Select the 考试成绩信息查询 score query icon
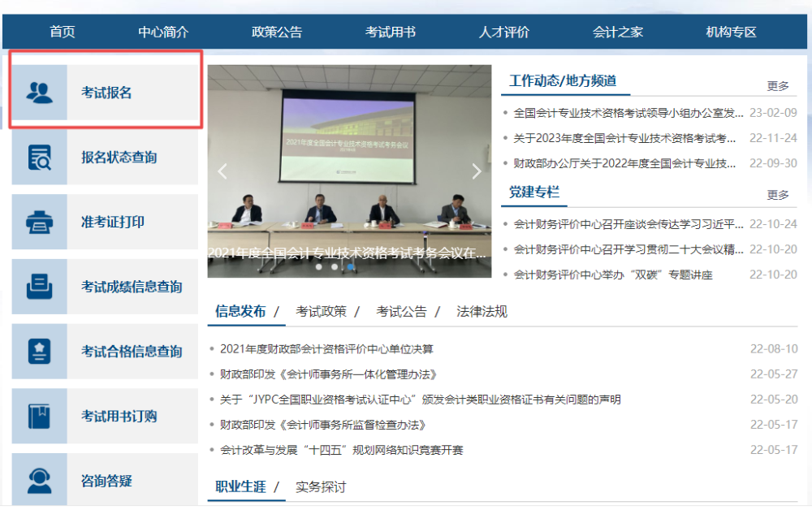Image resolution: width=812 pixels, height=510 pixels. [40, 287]
